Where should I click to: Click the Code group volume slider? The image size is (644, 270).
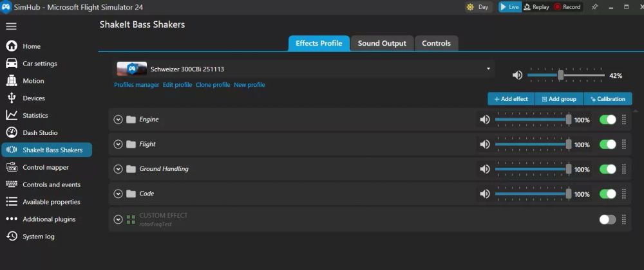coord(533,194)
